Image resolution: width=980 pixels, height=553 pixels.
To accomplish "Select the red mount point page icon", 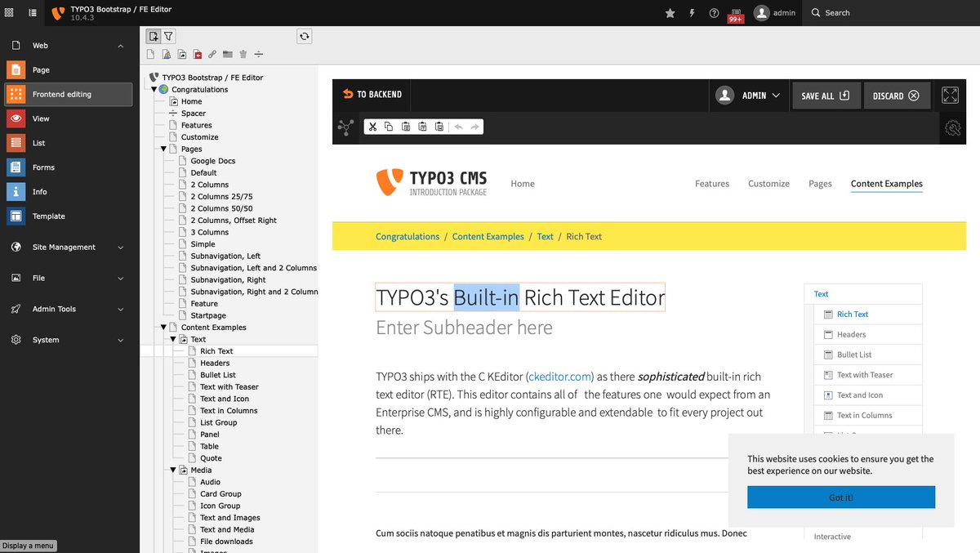I will (x=197, y=55).
